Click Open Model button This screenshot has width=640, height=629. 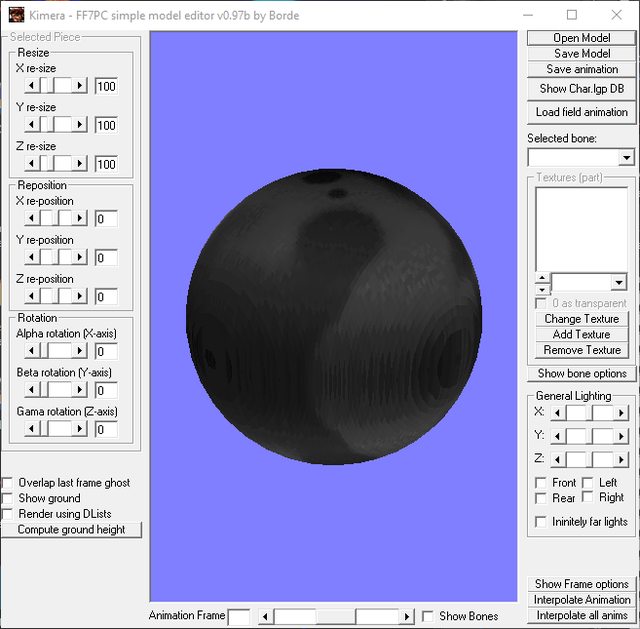coord(581,38)
